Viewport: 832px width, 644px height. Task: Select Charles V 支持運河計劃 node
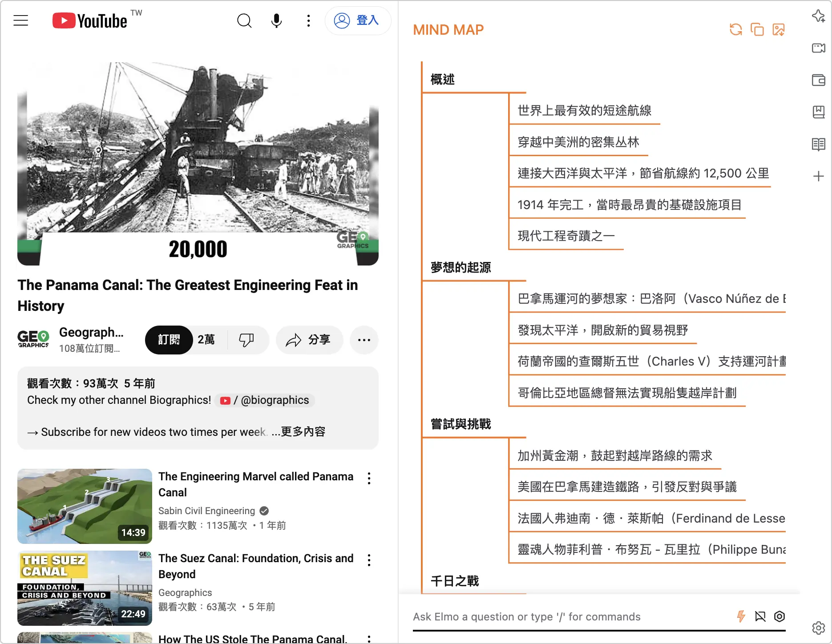(651, 362)
